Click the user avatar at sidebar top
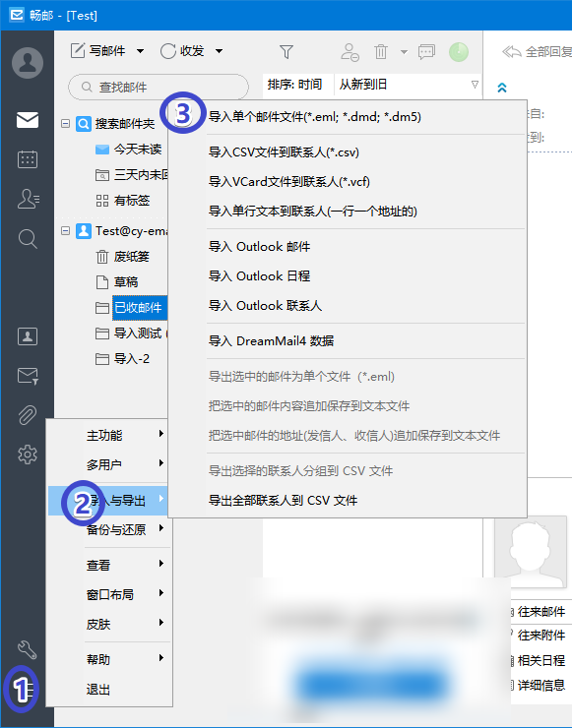Image resolution: width=572 pixels, height=728 pixels. pos(28,62)
